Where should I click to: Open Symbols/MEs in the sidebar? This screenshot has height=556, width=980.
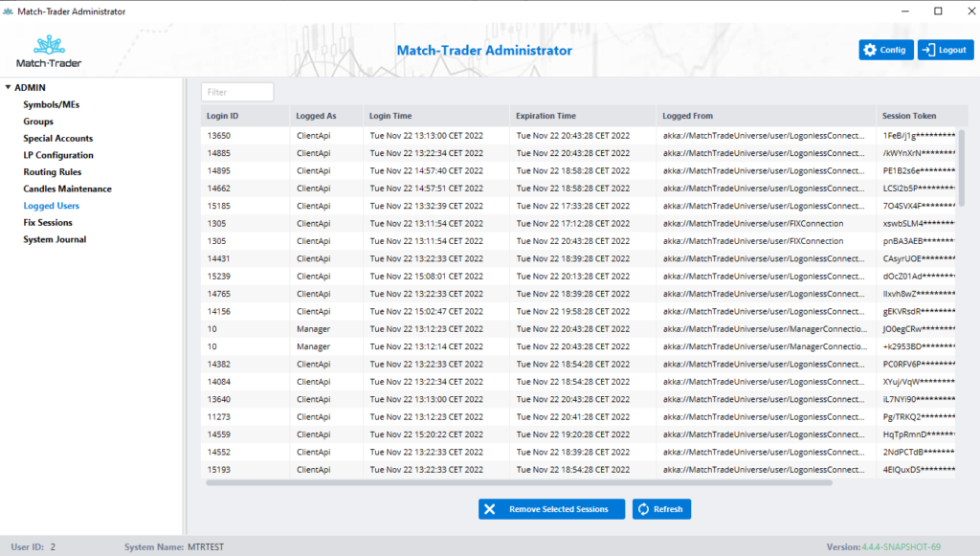(x=52, y=104)
